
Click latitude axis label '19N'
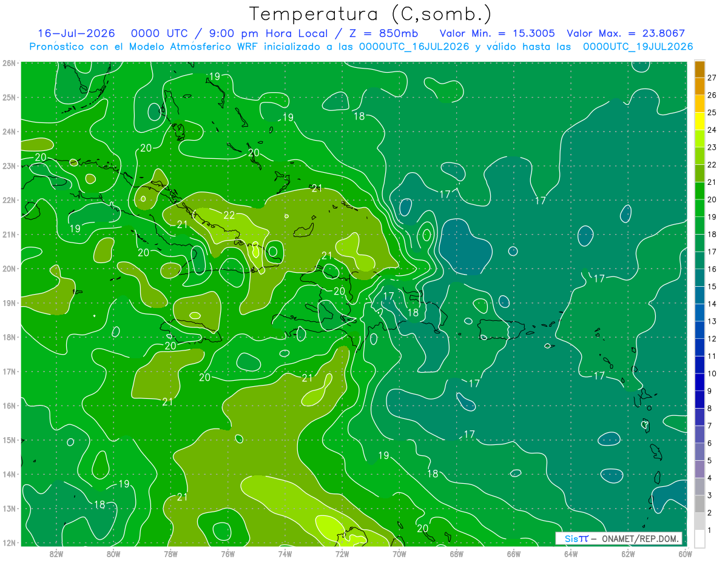9,303
